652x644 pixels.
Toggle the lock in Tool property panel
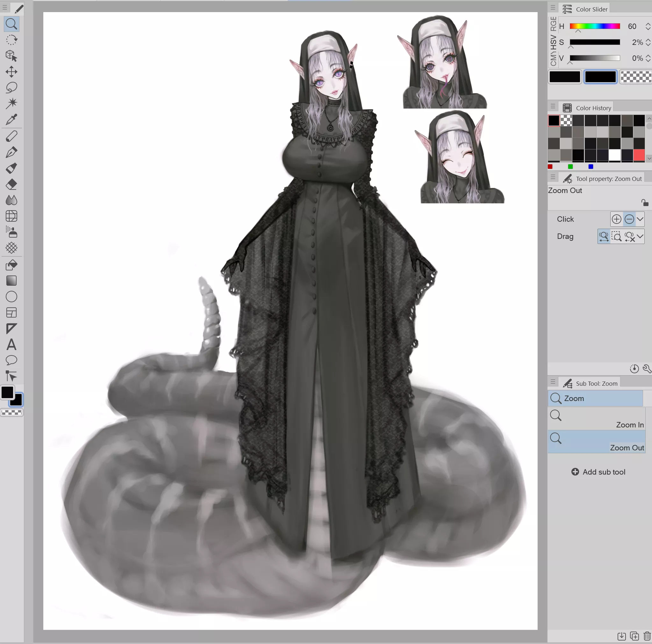pos(645,203)
